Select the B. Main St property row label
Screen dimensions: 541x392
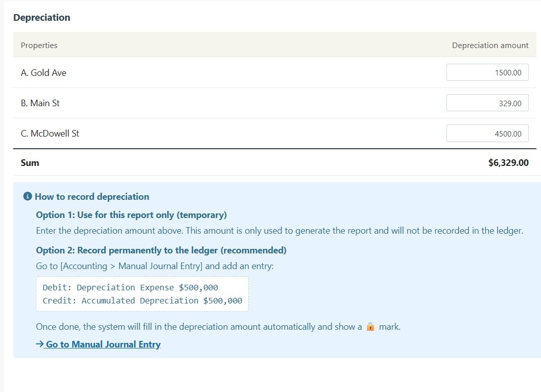pos(40,103)
